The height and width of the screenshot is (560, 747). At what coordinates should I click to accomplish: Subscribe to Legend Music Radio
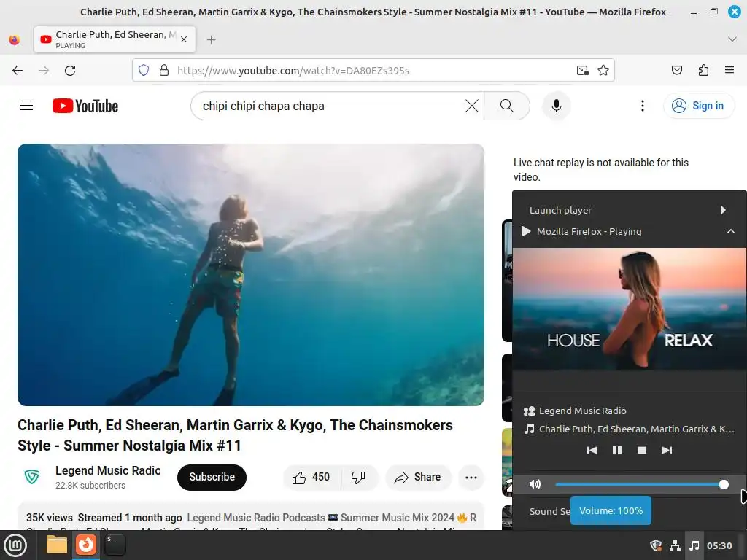coord(212,477)
